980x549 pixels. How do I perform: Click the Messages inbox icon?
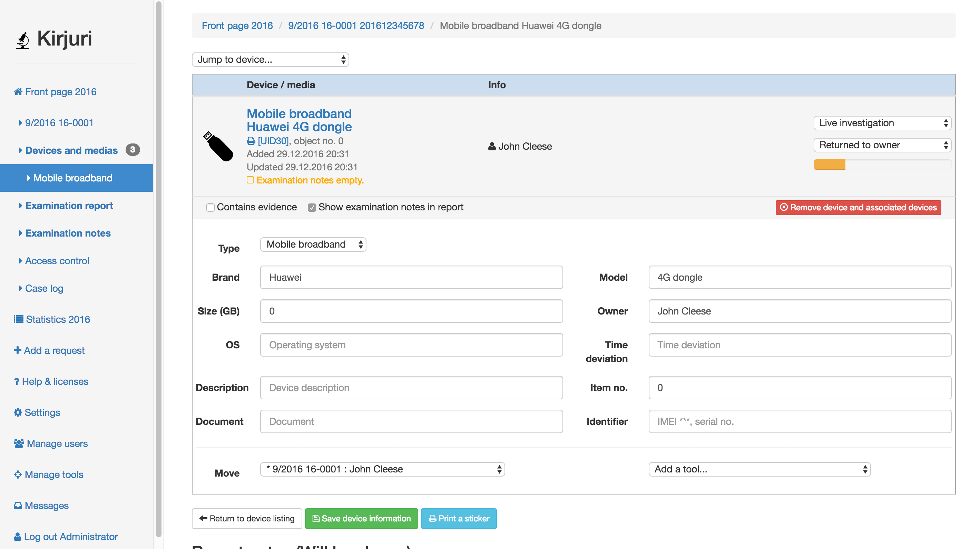(x=18, y=506)
